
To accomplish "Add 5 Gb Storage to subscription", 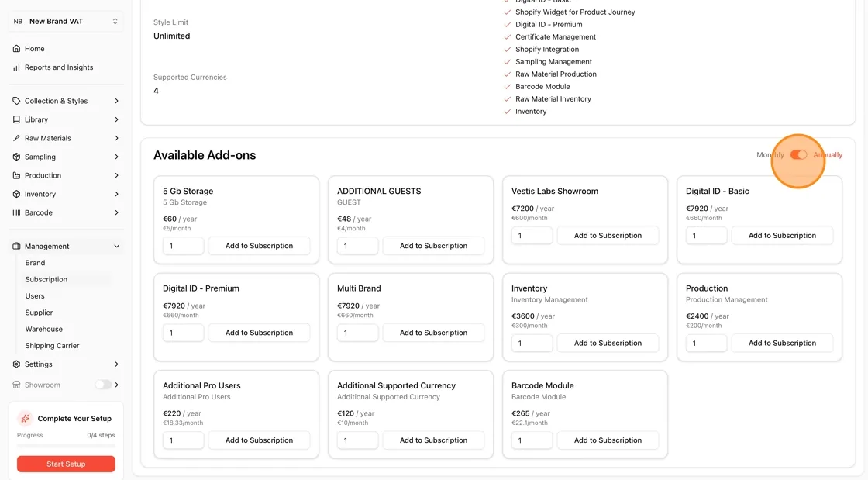I will pyautogui.click(x=259, y=246).
